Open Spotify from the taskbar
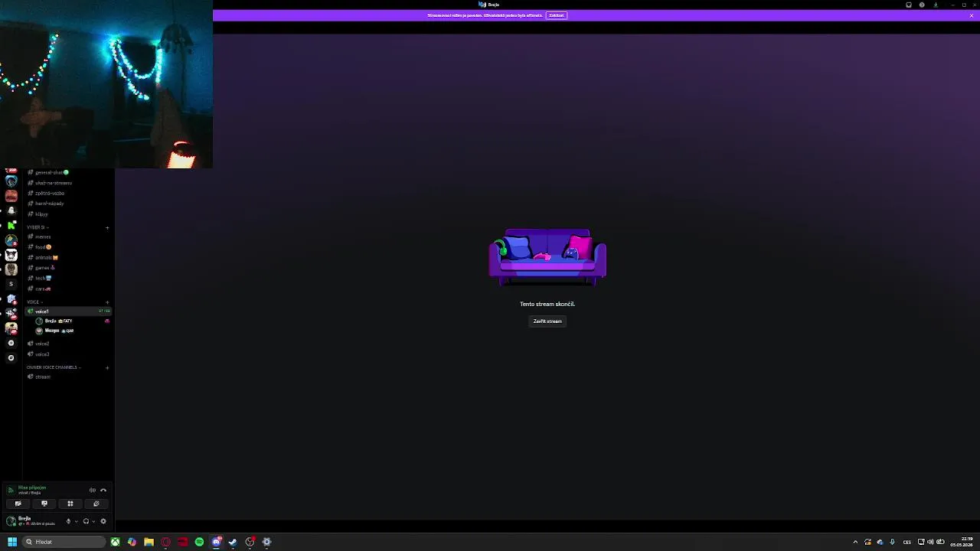Screen dimensions: 980x551 (x=199, y=542)
